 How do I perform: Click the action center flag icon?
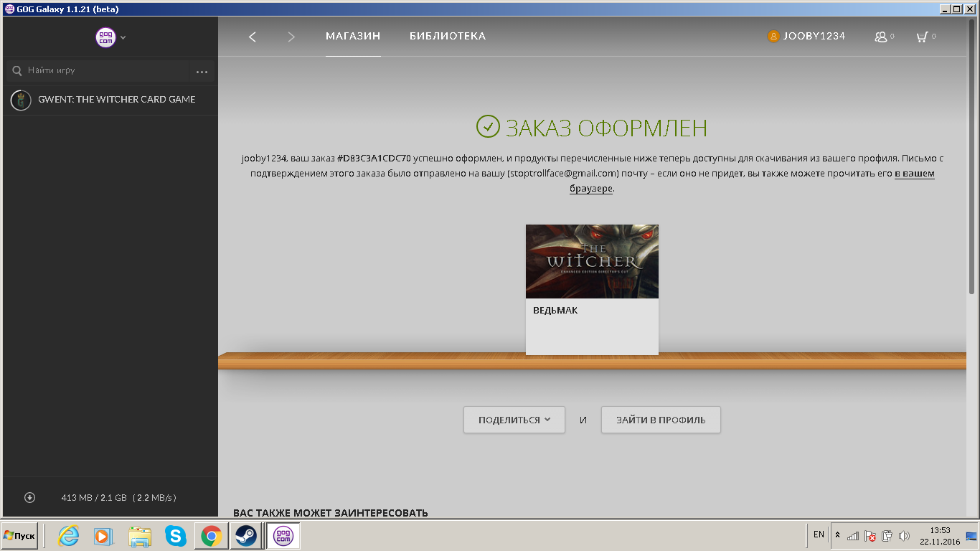870,535
